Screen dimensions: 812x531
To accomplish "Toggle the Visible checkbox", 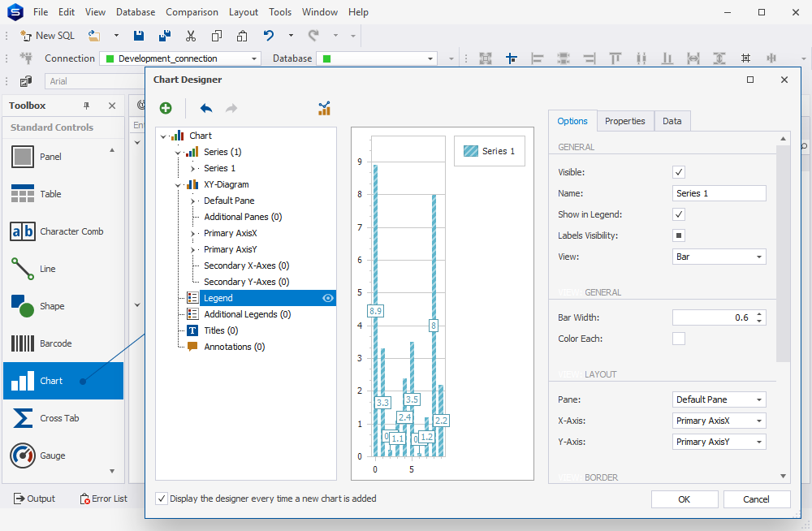I will click(x=678, y=172).
